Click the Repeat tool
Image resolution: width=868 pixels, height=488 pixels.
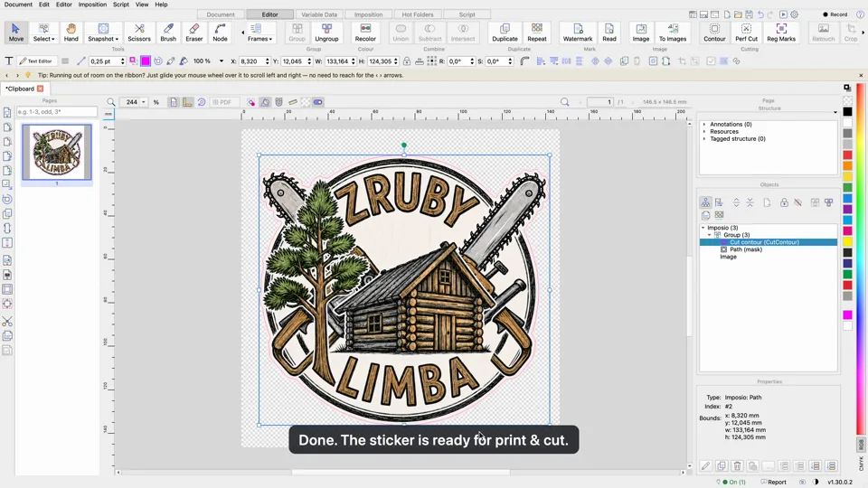pos(537,33)
